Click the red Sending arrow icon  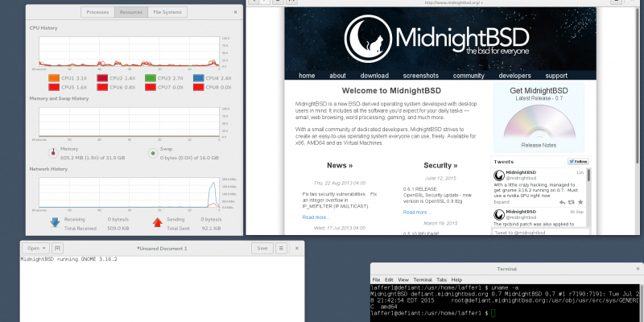[x=157, y=222]
